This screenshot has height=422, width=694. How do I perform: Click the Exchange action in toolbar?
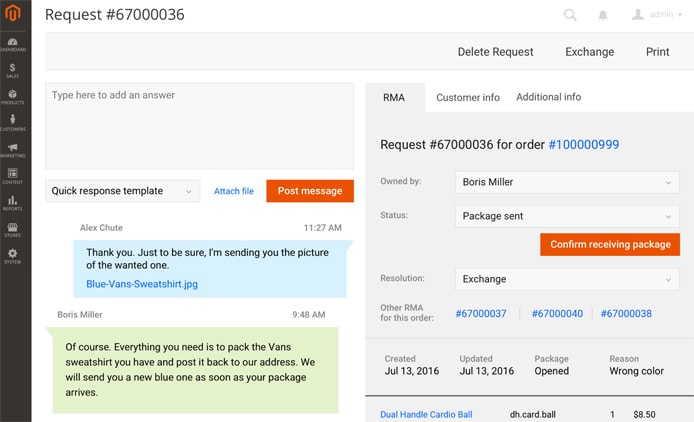click(590, 52)
